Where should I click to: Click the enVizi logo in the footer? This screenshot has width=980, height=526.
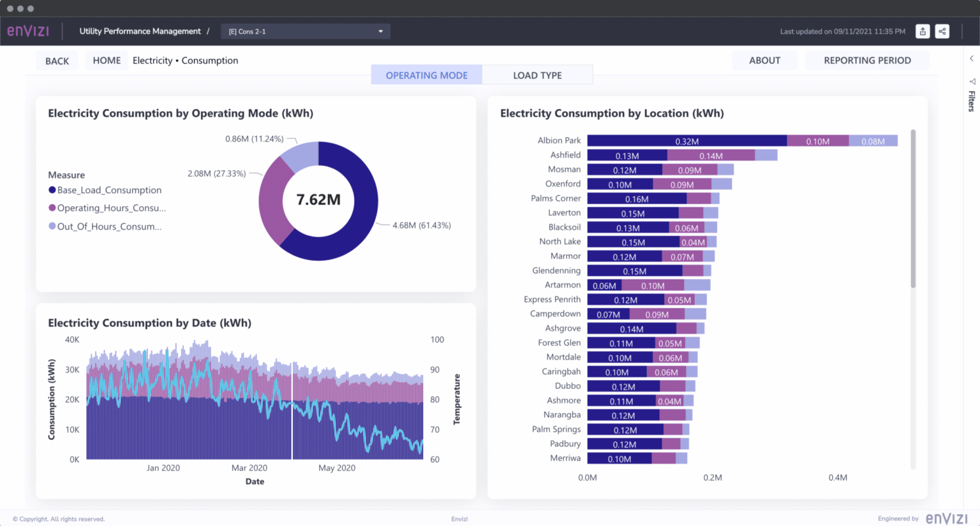pyautogui.click(x=947, y=518)
